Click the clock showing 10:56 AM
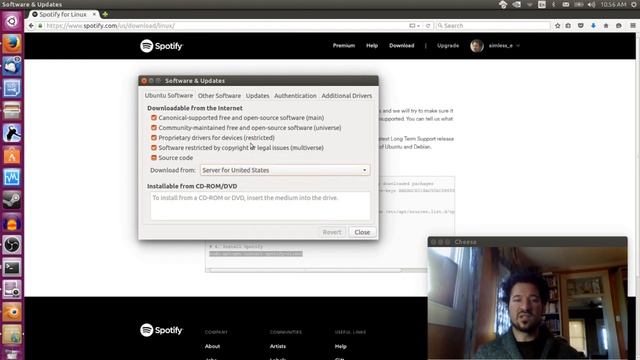 pyautogui.click(x=613, y=4)
